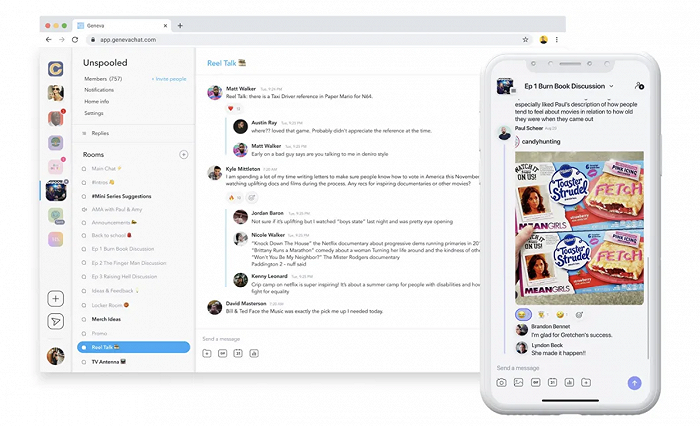The width and height of the screenshot is (700, 426).
Task: Open the camera on the phone composer
Action: 501,383
